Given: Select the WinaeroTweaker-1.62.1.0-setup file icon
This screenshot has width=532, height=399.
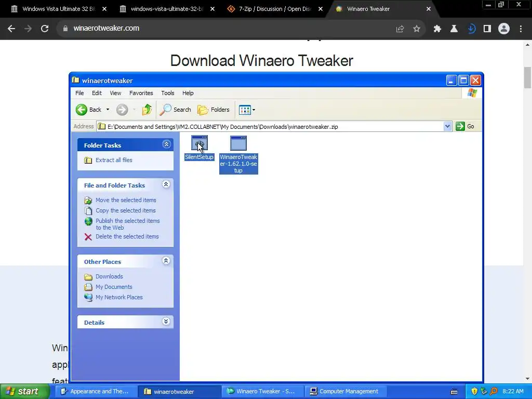Looking at the screenshot, I should pyautogui.click(x=238, y=143).
